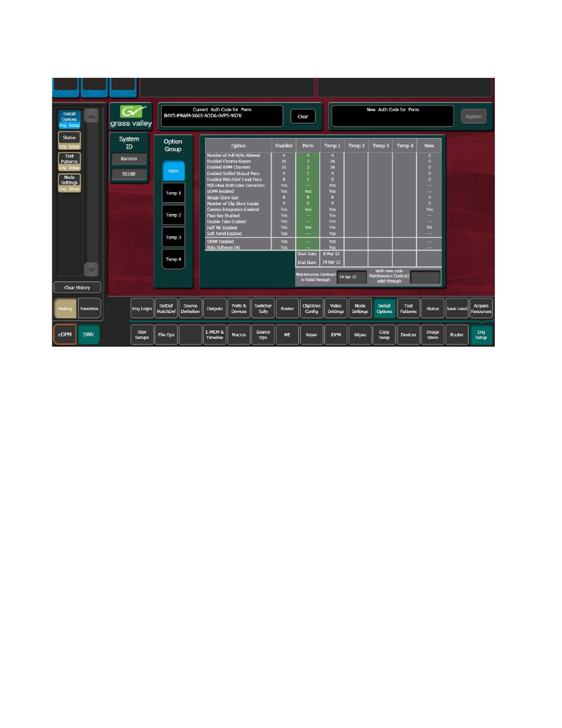Image resolution: width=562 pixels, height=728 pixels.
Task: Open the Eng Login menu
Action: (x=142, y=308)
